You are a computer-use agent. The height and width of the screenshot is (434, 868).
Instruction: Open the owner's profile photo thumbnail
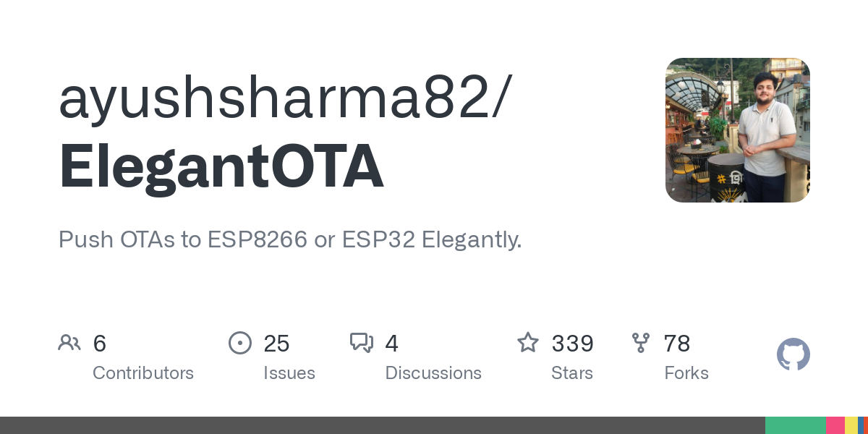tap(738, 130)
